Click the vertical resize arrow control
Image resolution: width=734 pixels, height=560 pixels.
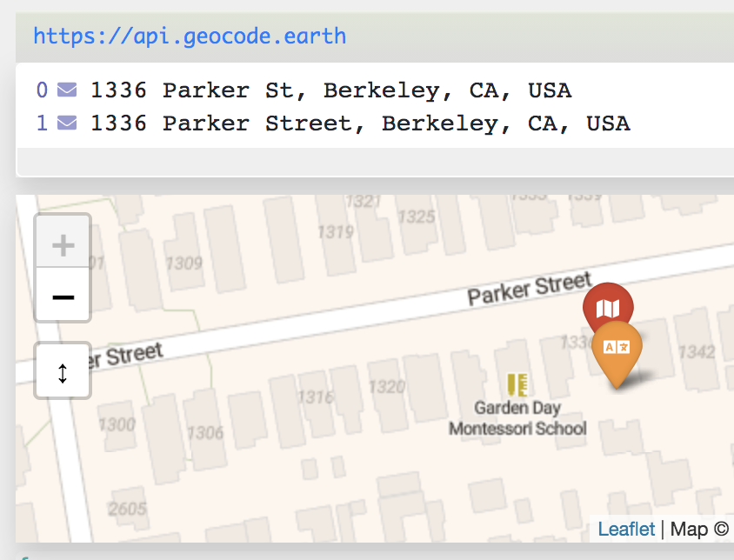click(x=62, y=370)
